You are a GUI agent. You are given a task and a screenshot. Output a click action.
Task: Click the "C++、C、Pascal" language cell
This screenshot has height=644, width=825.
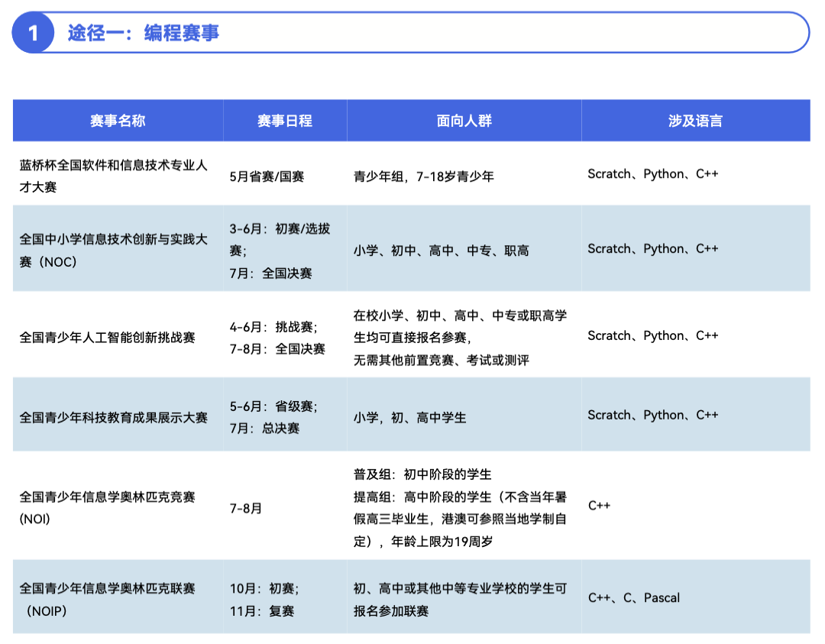coord(635,597)
